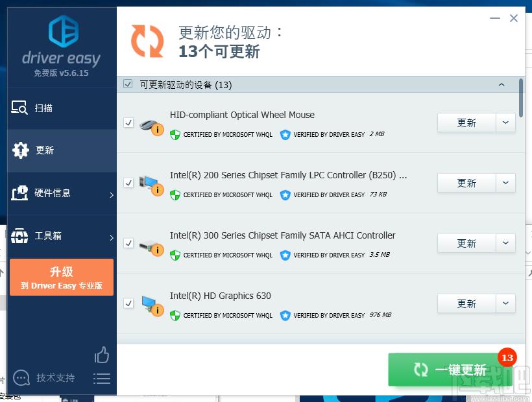Click the hardware info icon in sidebar

[19, 193]
